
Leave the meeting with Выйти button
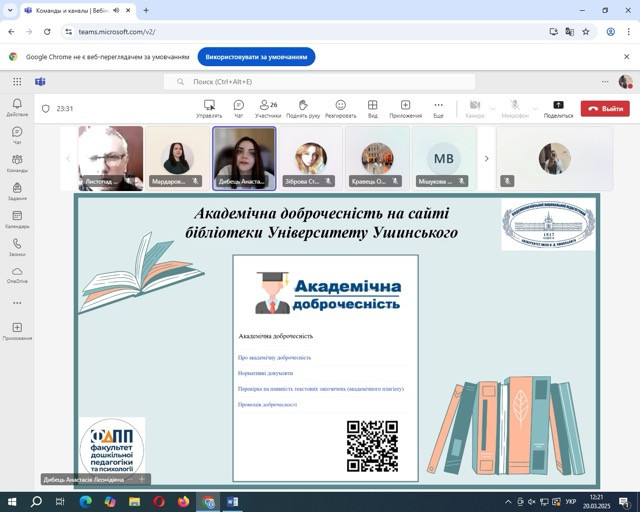606,108
